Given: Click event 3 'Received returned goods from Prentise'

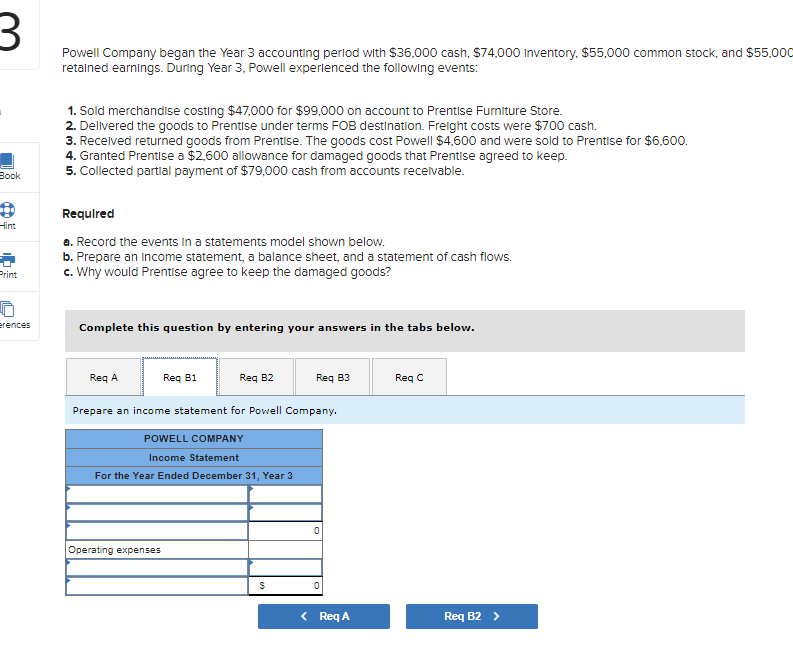Looking at the screenshot, I should click(x=377, y=141).
